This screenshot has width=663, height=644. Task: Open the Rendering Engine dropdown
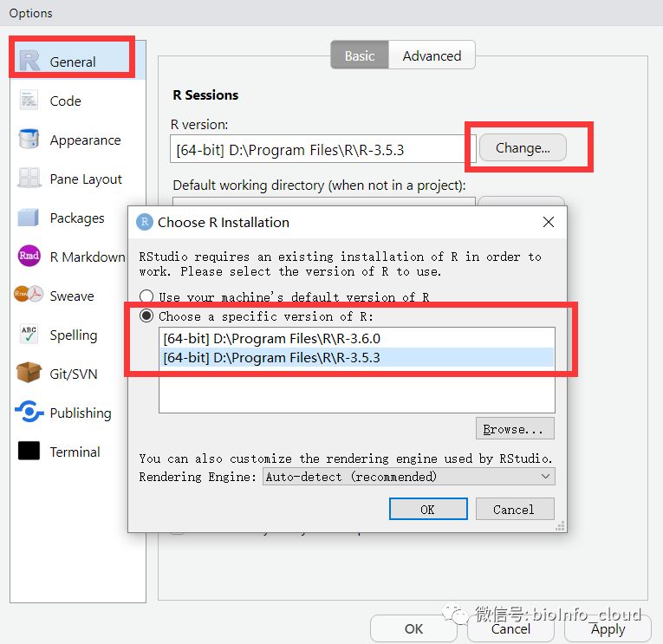pyautogui.click(x=408, y=477)
